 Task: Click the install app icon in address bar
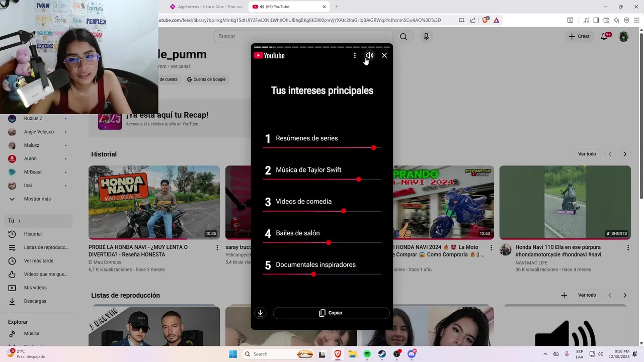pyautogui.click(x=461, y=20)
